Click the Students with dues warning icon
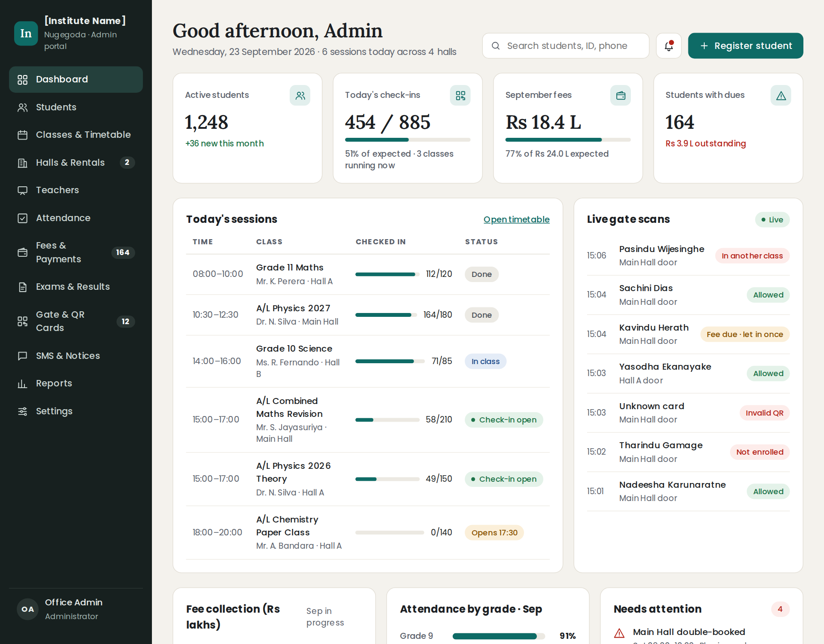Screen dimensions: 824x644 tap(781, 95)
